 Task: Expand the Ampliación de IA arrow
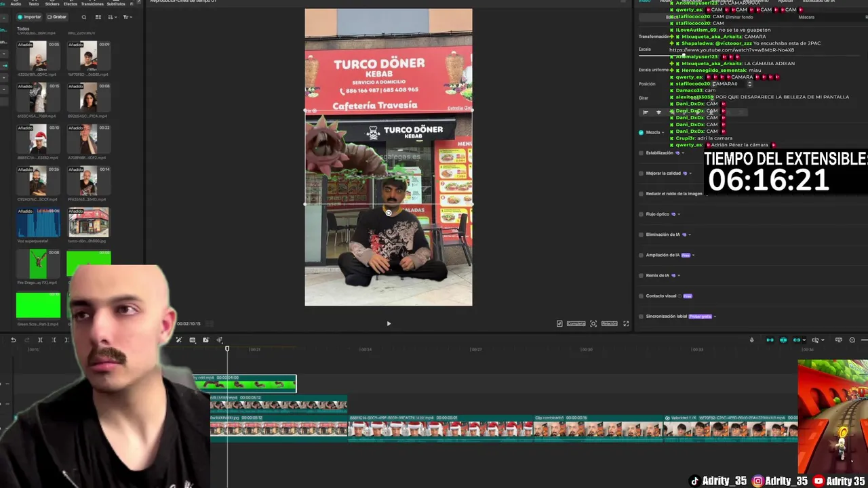[693, 256]
